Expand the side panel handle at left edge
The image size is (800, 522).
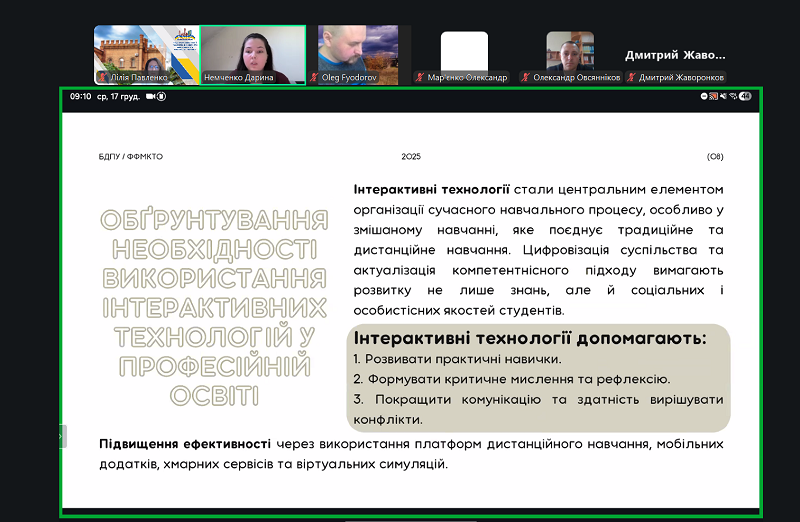click(63, 436)
